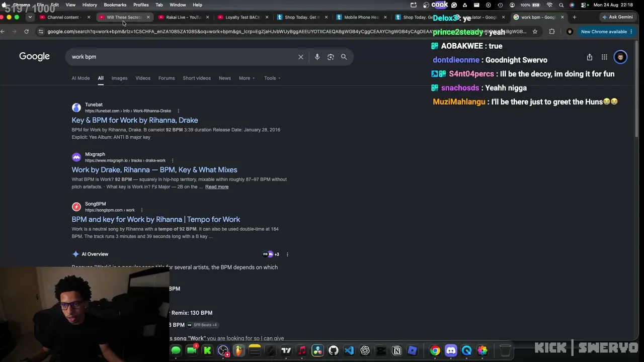
Task: Open the Notes app in the dock
Action: pos(255,350)
